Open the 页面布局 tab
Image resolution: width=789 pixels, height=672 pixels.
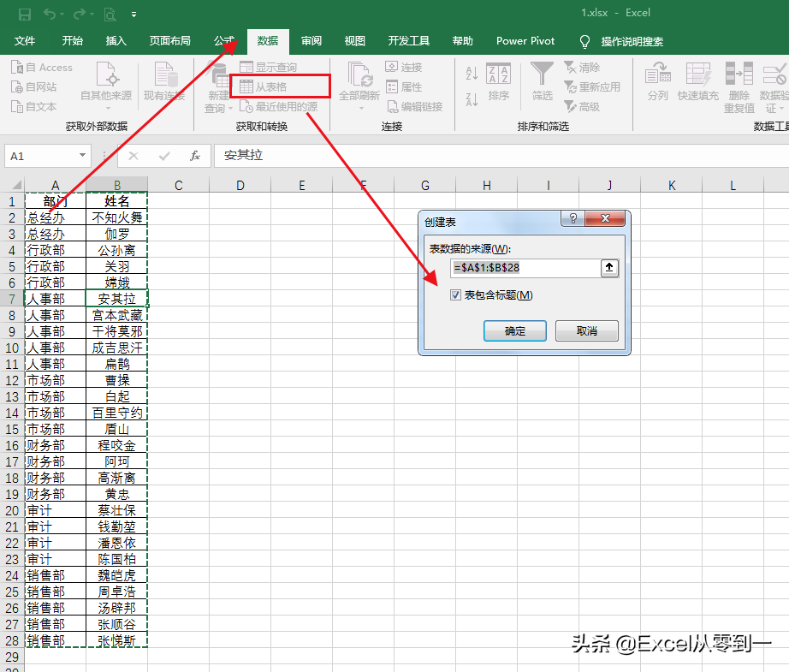coord(169,41)
